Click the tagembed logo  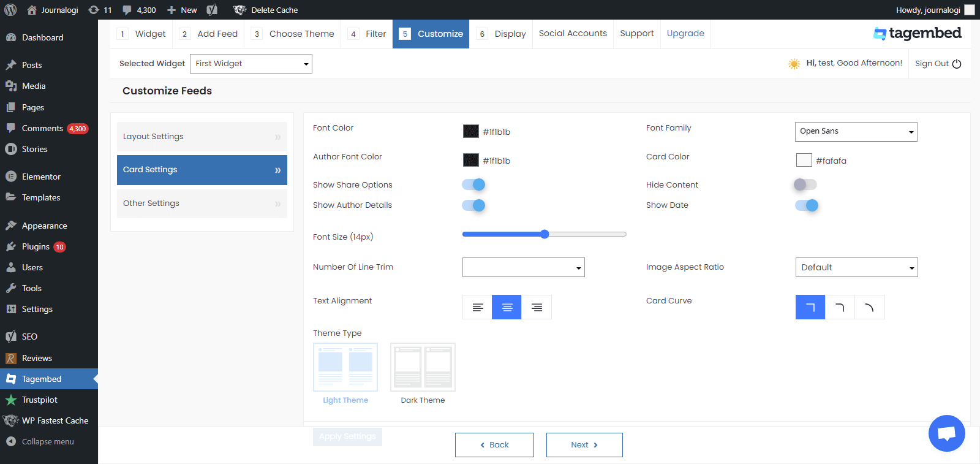917,33
